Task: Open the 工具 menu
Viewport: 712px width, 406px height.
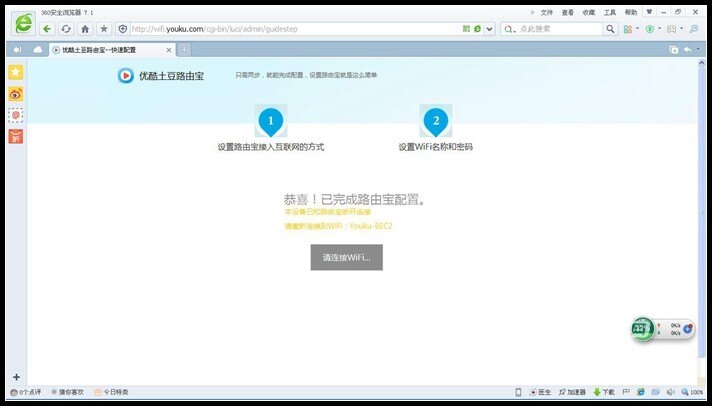Action: [609, 12]
